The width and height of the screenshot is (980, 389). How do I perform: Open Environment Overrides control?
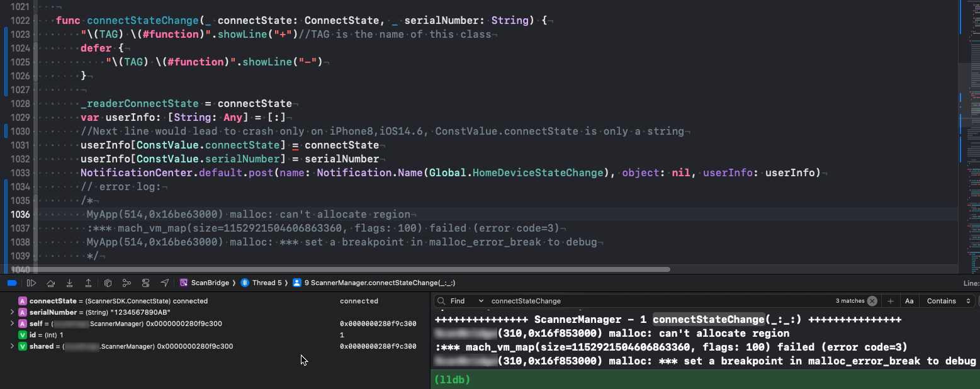point(146,283)
